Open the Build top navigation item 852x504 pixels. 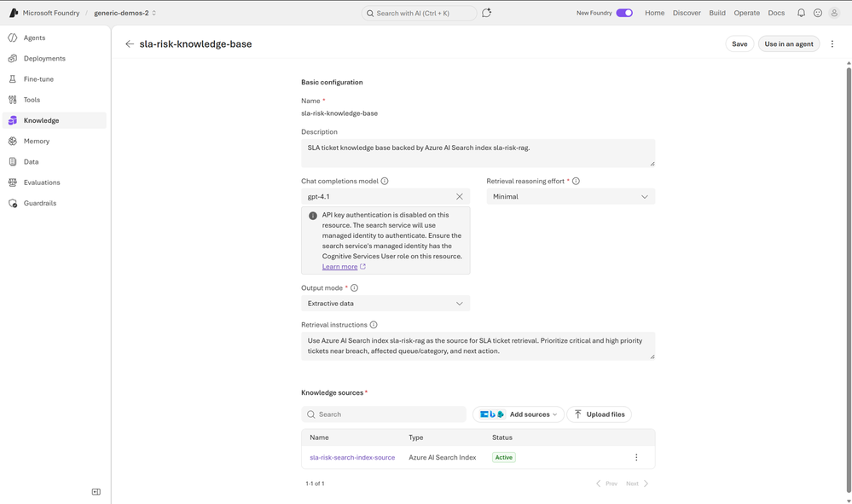(x=717, y=13)
